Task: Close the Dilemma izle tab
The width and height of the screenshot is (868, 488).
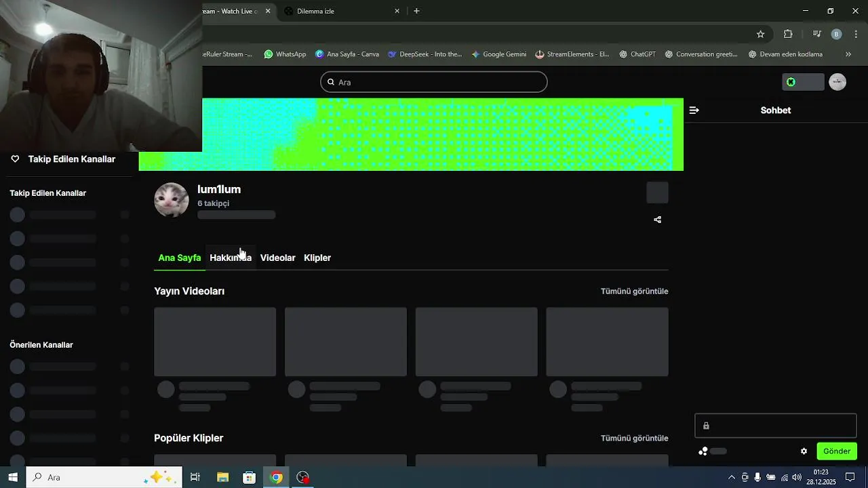Action: 397,11
